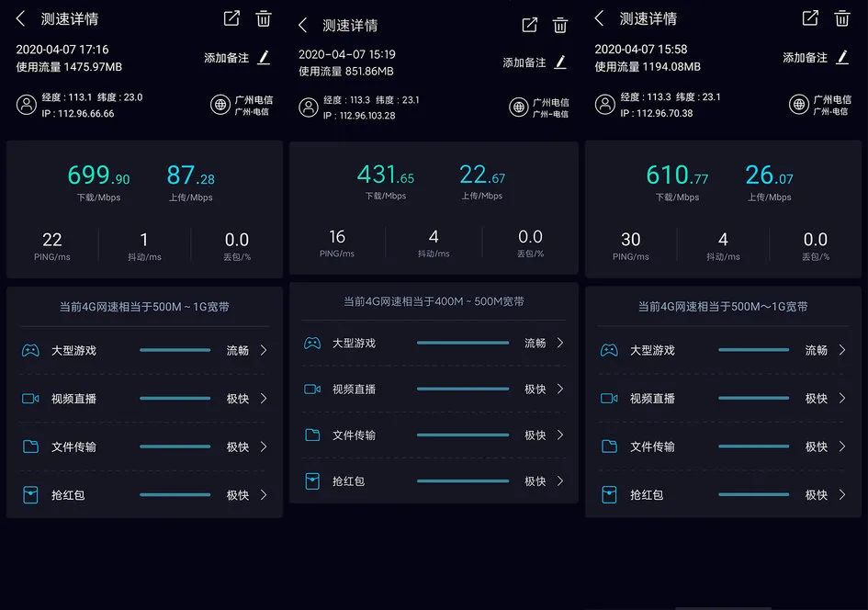Expand 大型游戏 arrow in the 699.90 Mbps panel
This screenshot has width=868, height=610.
(264, 350)
